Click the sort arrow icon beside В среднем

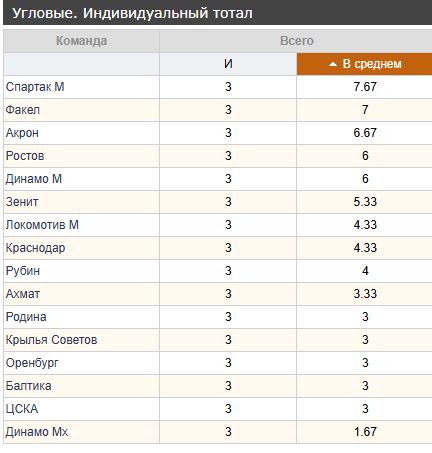(333, 64)
